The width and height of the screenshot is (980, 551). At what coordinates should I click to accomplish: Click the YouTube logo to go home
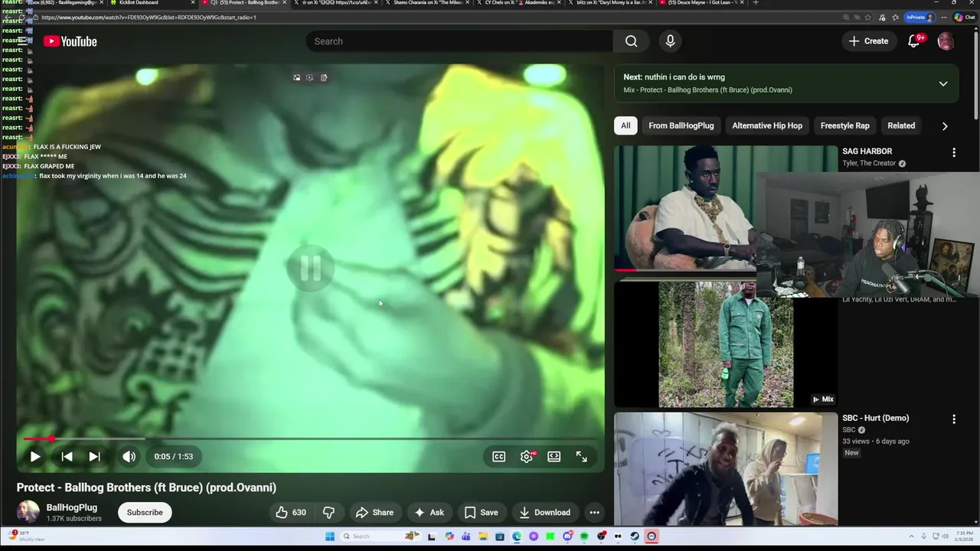click(70, 41)
